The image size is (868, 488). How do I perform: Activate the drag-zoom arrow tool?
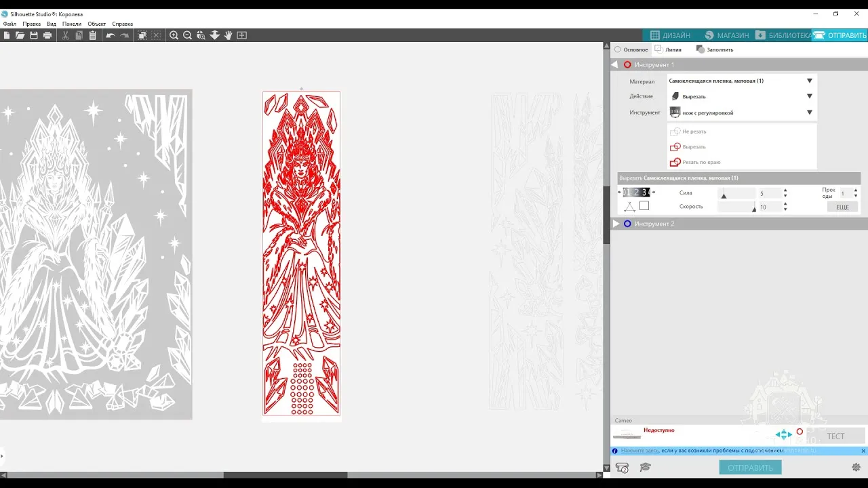click(x=215, y=35)
